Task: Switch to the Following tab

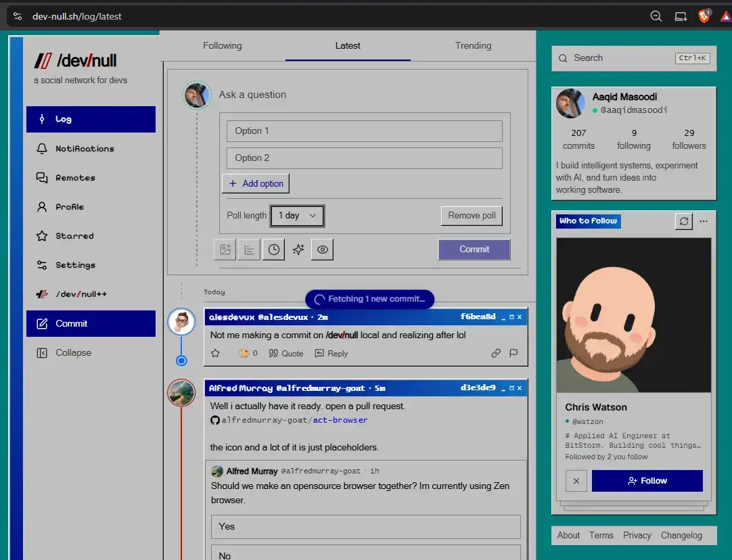Action: point(222,46)
